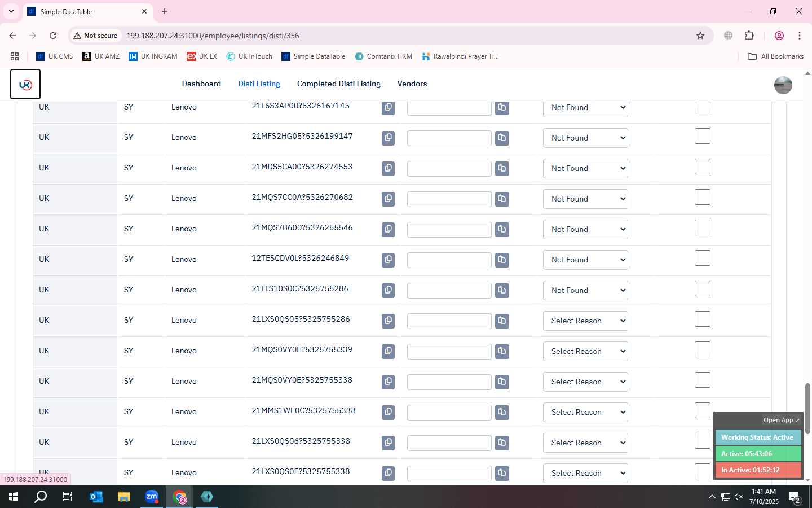Open File Explorer from the taskbar

coord(124,497)
